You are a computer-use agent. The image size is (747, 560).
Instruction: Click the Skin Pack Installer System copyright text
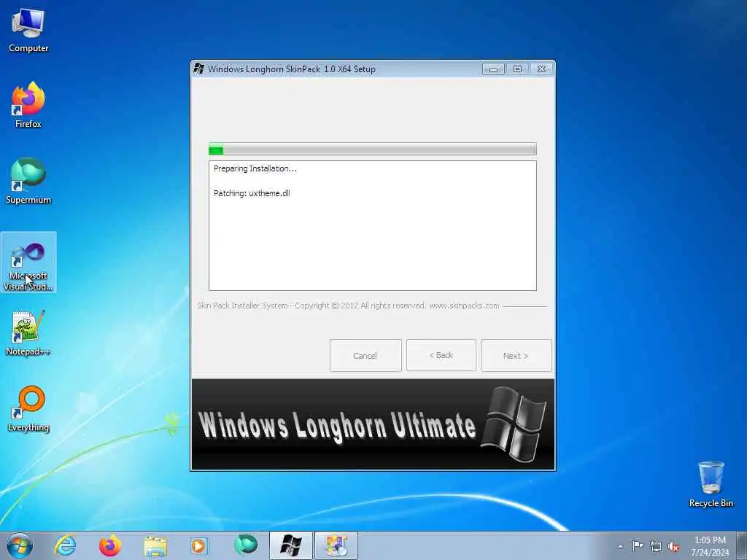(348, 306)
